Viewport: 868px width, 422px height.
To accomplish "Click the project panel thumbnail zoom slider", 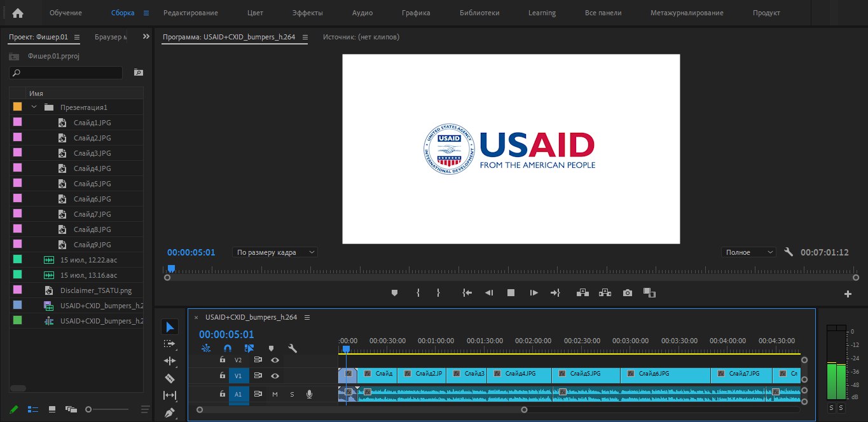I will click(89, 409).
